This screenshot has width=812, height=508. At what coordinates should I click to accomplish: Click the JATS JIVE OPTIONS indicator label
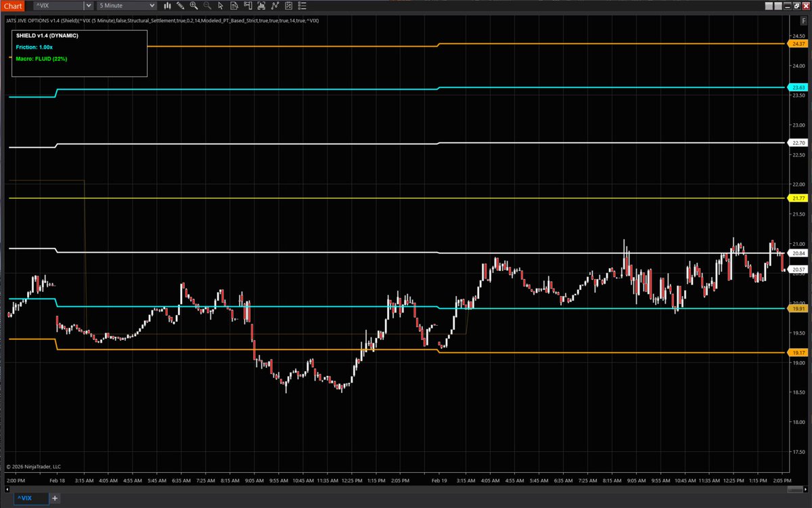[162, 20]
